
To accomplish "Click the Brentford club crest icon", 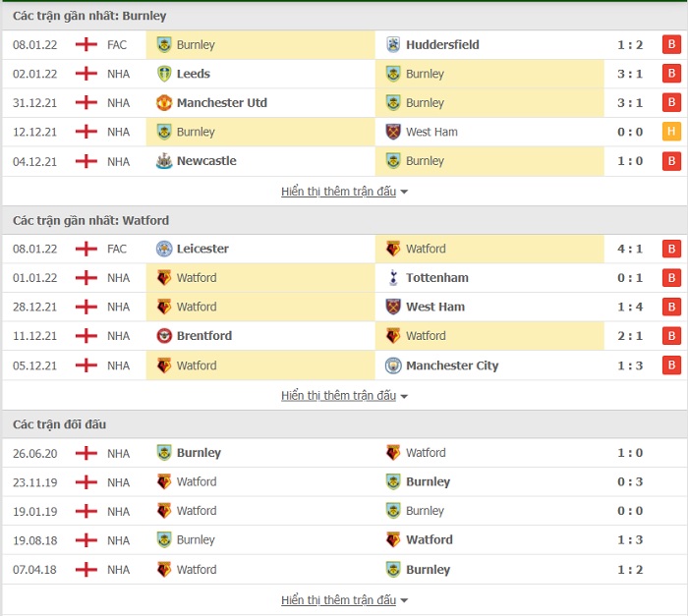I will pyautogui.click(x=164, y=336).
